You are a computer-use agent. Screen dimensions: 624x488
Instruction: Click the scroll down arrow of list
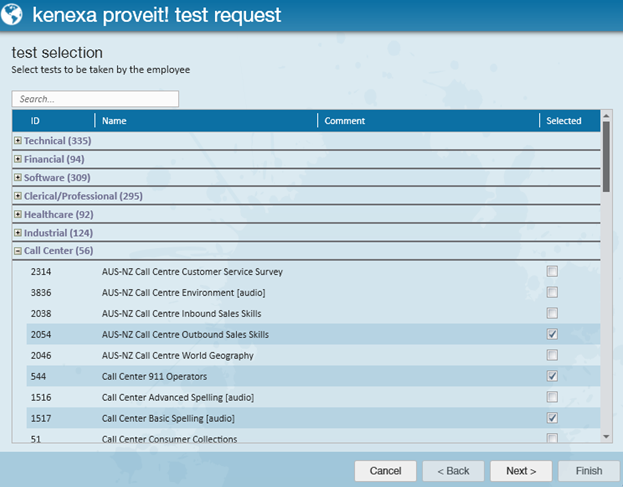[x=606, y=436]
